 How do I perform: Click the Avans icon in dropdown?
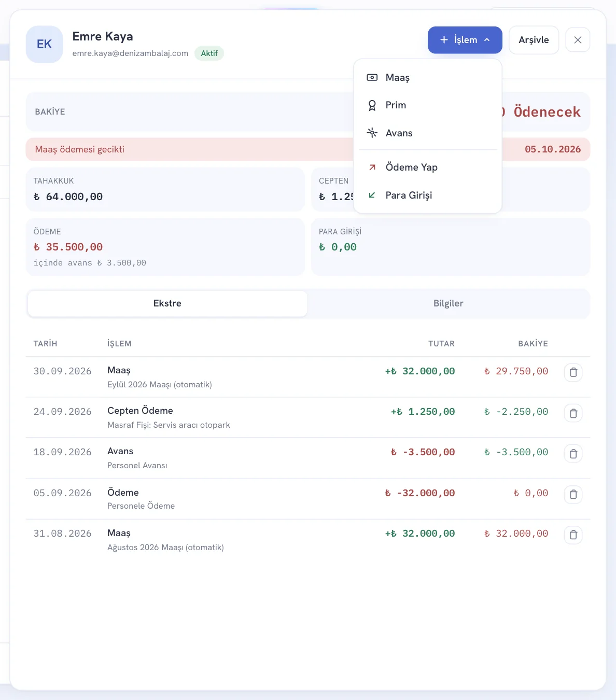(372, 133)
